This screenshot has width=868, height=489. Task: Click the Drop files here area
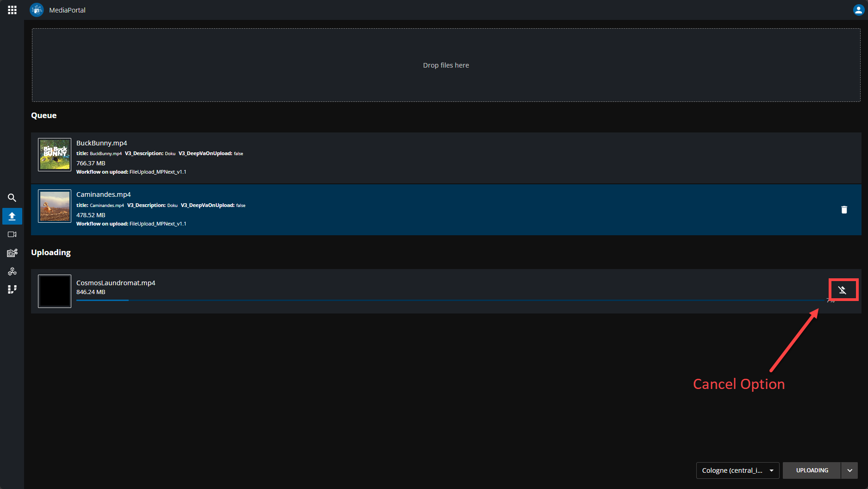coord(446,65)
